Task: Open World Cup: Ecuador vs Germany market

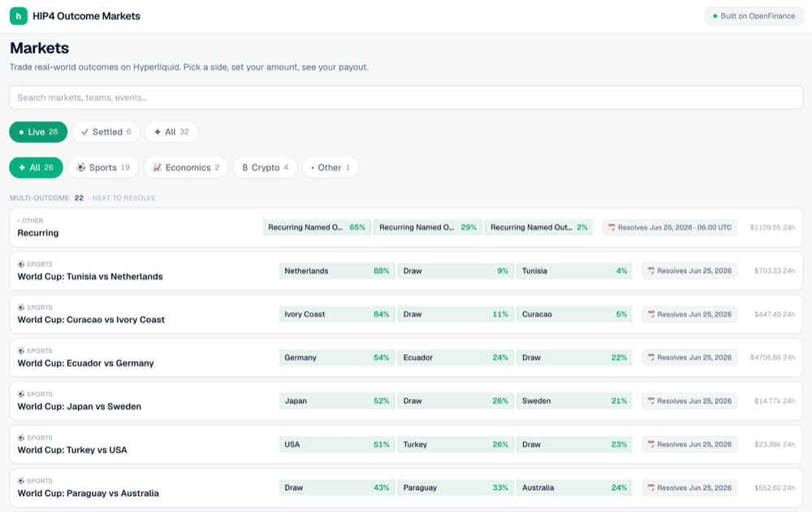Action: (85, 363)
